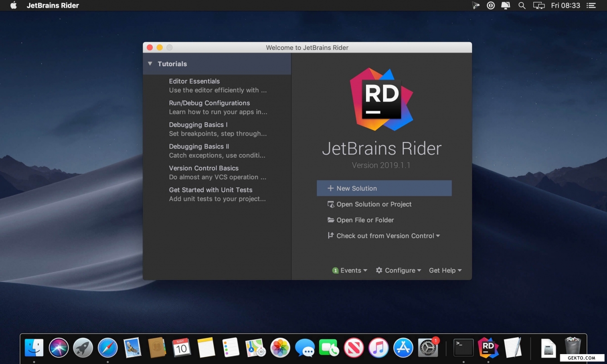The height and width of the screenshot is (364, 607).
Task: Click the spotlight-lamp shaped menu bar icon
Action: pyautogui.click(x=476, y=5)
